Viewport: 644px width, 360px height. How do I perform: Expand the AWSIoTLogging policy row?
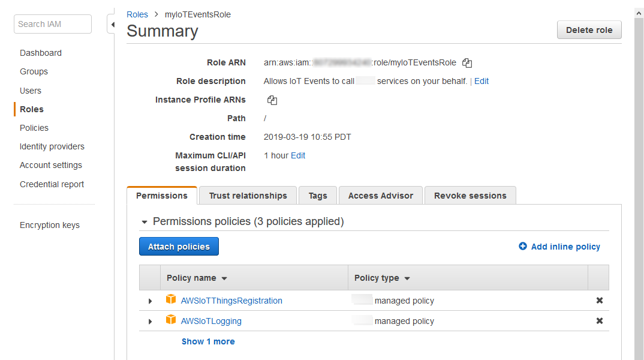click(x=150, y=322)
